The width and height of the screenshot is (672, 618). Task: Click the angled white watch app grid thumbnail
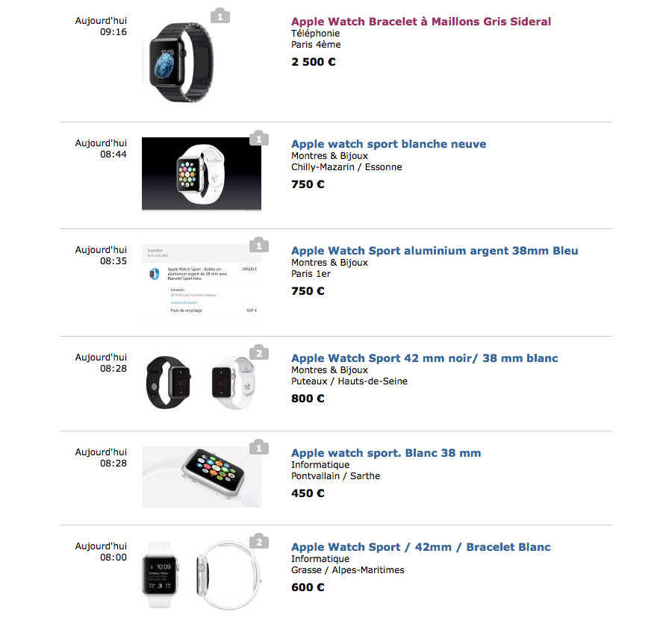click(202, 477)
